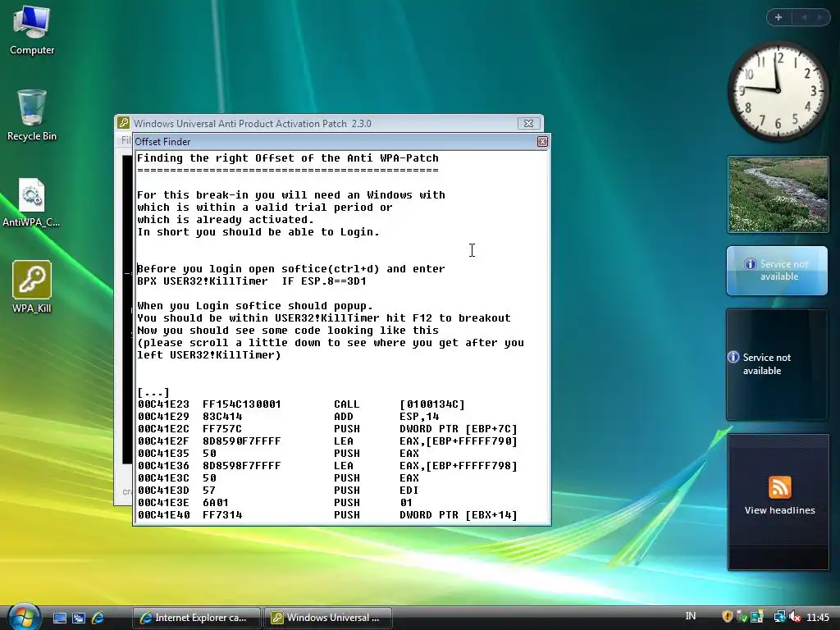Click Show Desktop quick launch icon

tap(60, 618)
